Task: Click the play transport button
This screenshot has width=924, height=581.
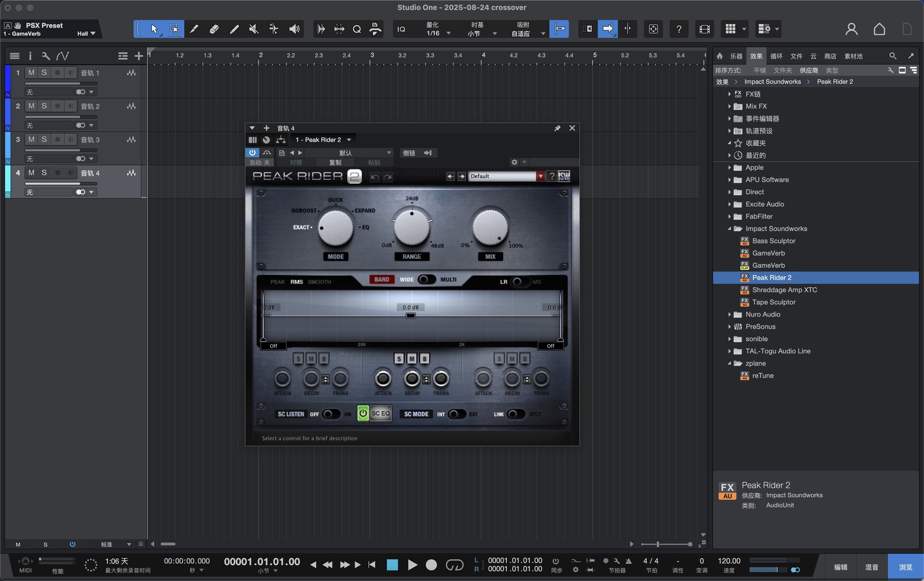Action: coord(412,565)
